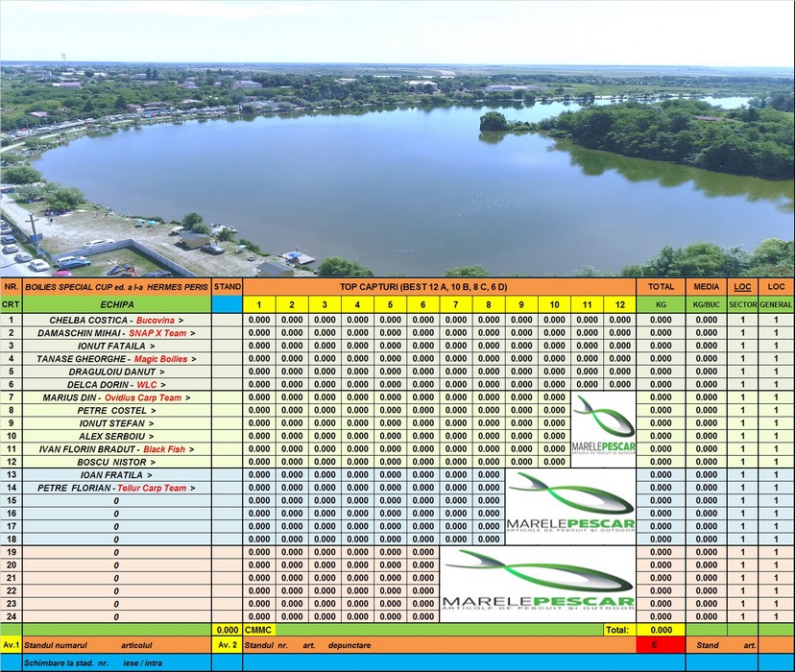Click the medium Marele Pescar logo beside rows 13-18

pos(570,506)
